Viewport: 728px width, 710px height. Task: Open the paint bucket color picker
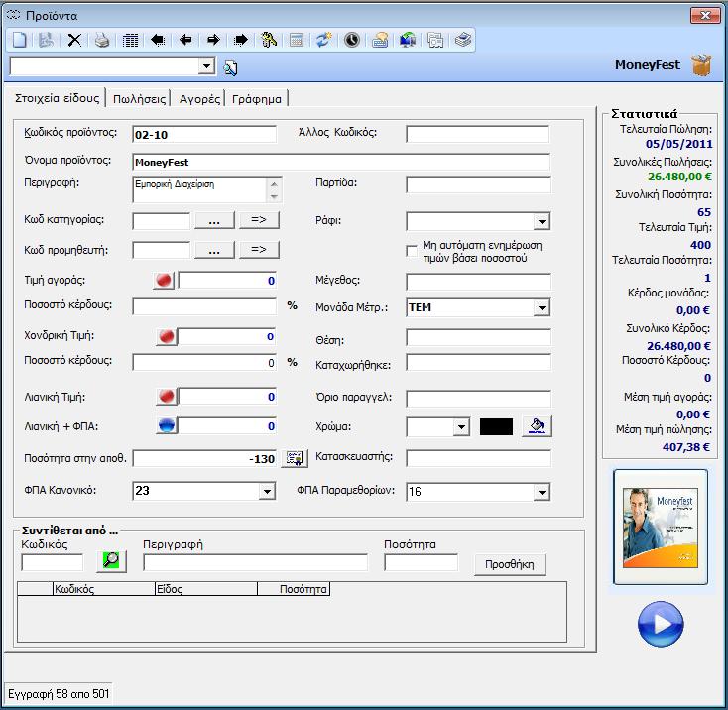coord(537,426)
